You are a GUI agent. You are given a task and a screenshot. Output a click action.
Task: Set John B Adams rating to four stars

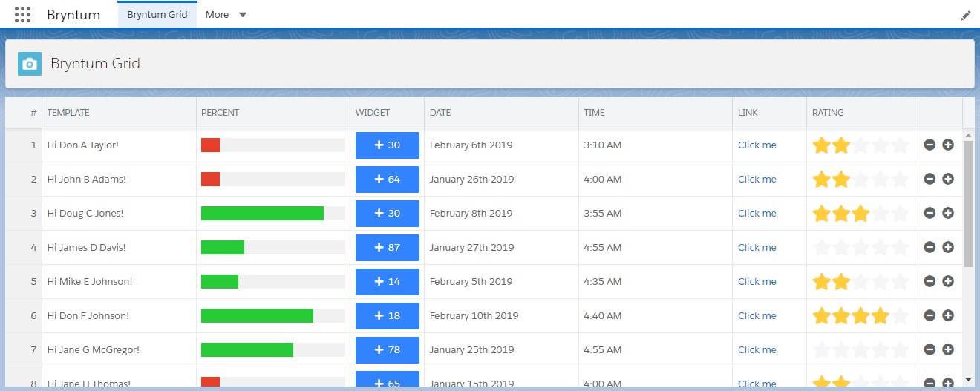click(881, 180)
